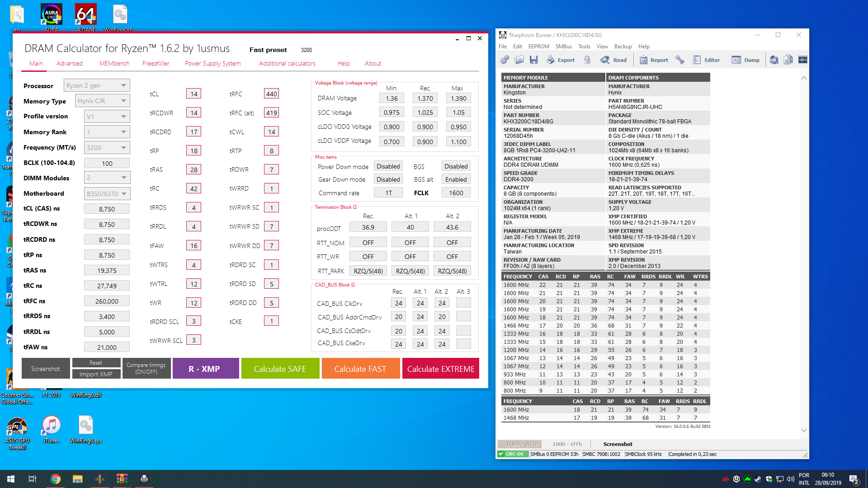Screen dimensions: 868x488
Task: Click the Reset button
Action: (x=96, y=363)
